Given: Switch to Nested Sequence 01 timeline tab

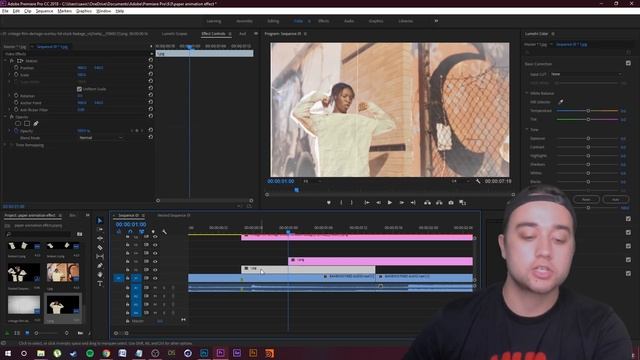Looking at the screenshot, I should point(174,215).
